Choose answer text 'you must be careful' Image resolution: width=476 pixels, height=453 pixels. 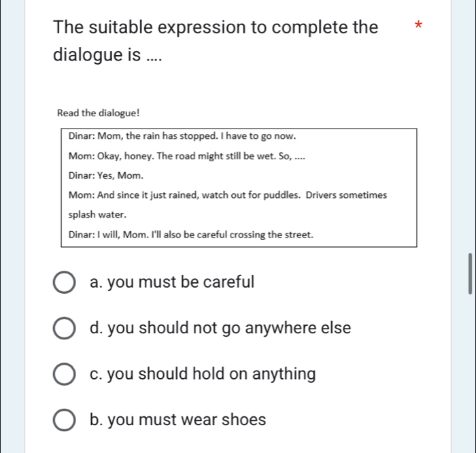(181, 282)
